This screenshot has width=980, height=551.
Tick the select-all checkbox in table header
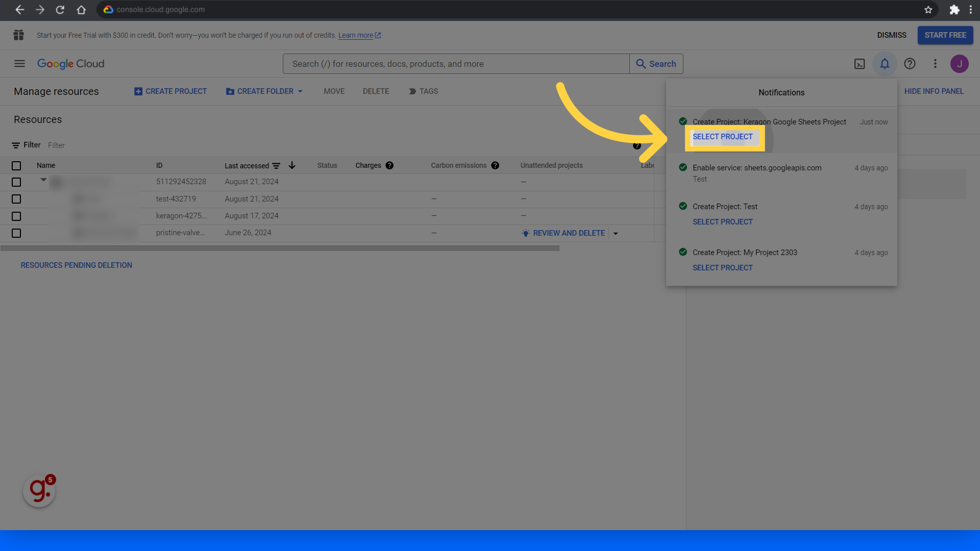[16, 166]
